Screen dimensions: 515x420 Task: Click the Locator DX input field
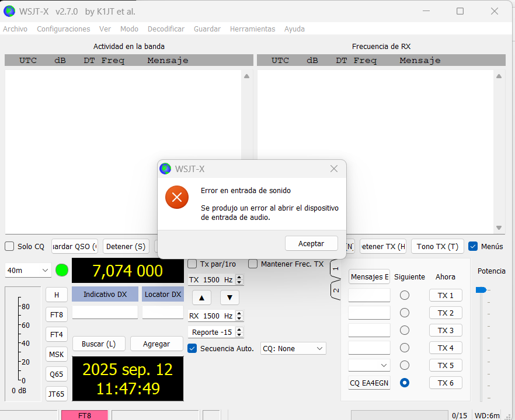[x=163, y=312]
